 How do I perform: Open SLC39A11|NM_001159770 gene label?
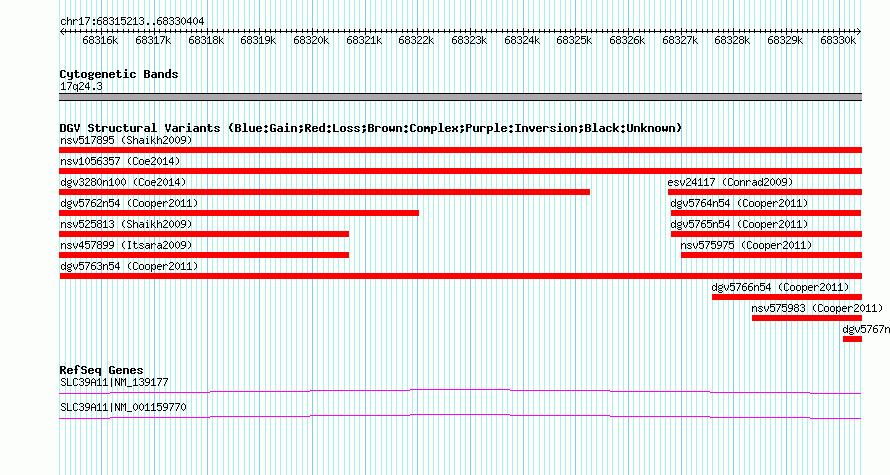pyautogui.click(x=123, y=407)
